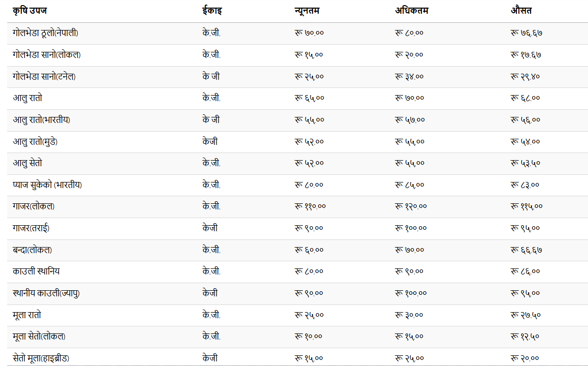Click the आलु रातो product name
Viewport: 588px width, 366px height.
pyautogui.click(x=27, y=98)
